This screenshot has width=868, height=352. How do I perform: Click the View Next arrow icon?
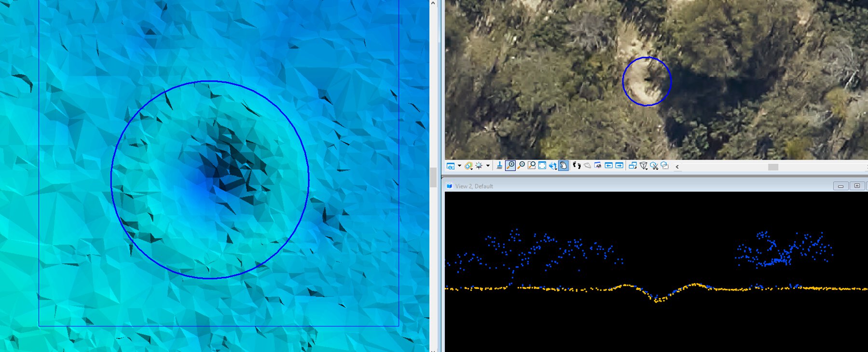click(x=619, y=166)
